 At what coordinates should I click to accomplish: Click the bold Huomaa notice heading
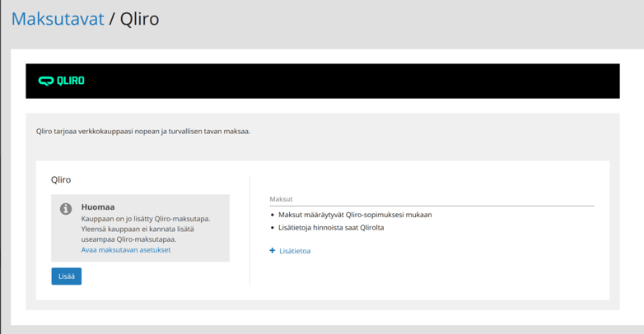coord(98,207)
